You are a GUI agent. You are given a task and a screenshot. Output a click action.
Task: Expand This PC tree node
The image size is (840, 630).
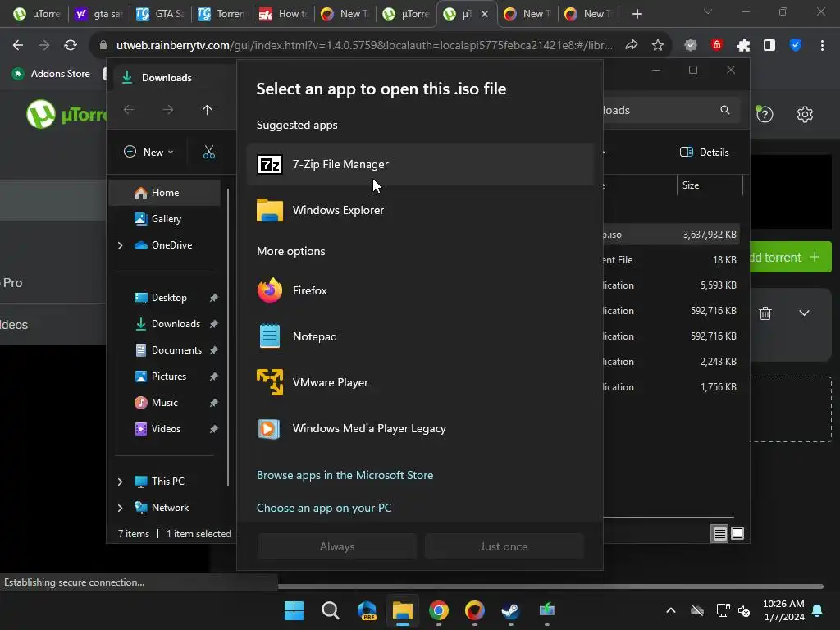(120, 482)
